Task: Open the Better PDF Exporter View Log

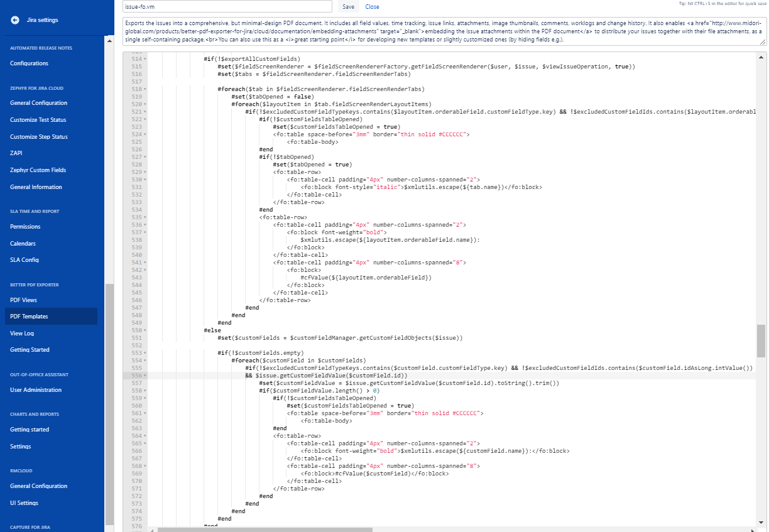Action: (x=22, y=334)
